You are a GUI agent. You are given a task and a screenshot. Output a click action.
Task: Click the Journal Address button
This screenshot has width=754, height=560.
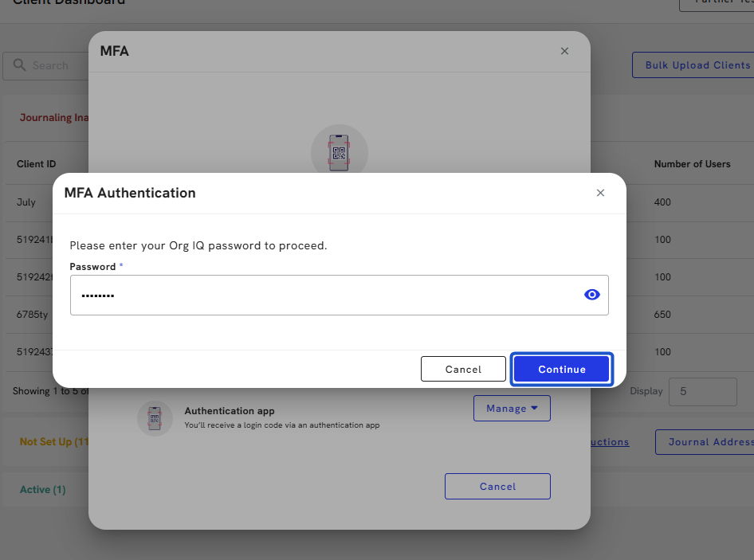(x=705, y=442)
